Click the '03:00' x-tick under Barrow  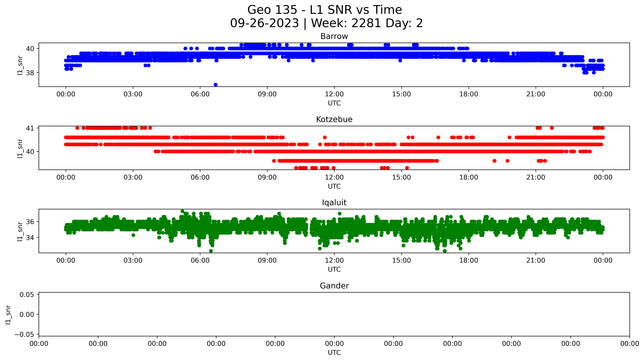[x=133, y=94]
